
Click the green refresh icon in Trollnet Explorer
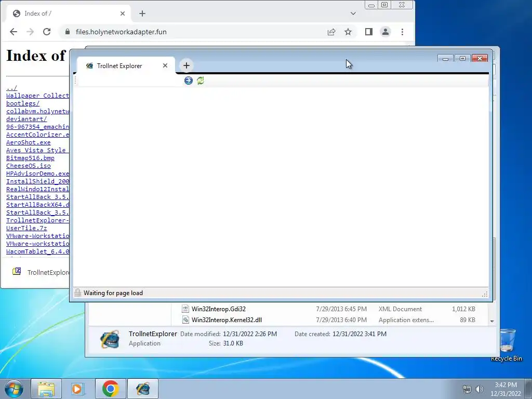pyautogui.click(x=201, y=81)
